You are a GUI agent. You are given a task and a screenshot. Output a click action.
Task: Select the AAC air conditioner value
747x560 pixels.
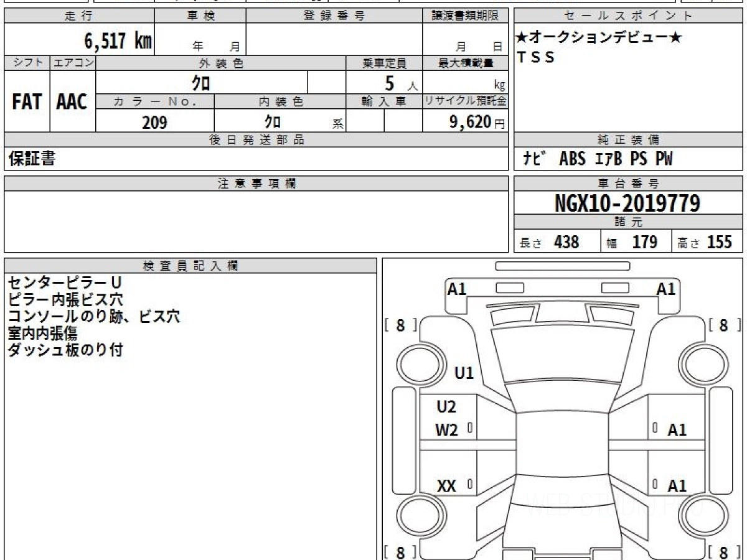point(72,102)
